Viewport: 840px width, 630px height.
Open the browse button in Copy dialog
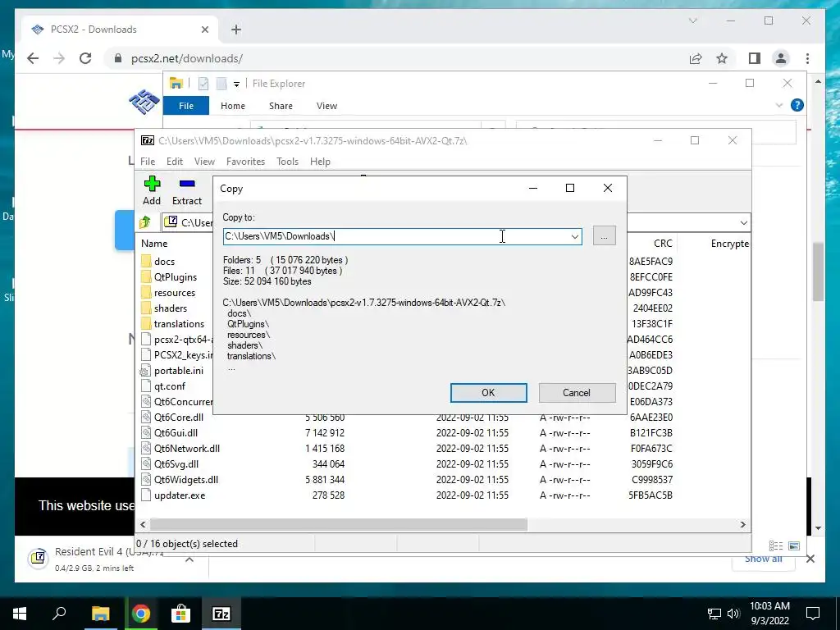pyautogui.click(x=605, y=236)
